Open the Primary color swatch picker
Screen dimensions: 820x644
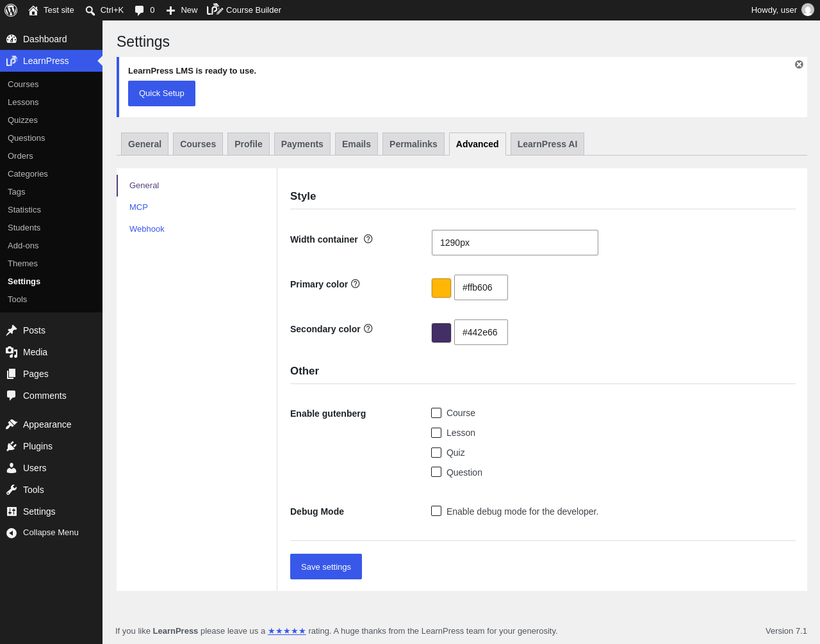[441, 288]
